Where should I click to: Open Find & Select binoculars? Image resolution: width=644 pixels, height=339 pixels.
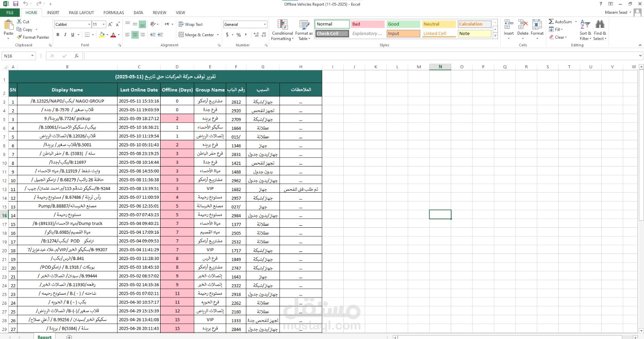coord(600,30)
